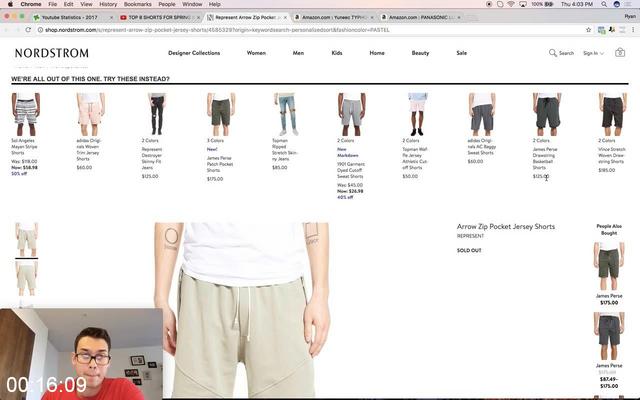Select the pink adidas Woven Trim Jersey Shorts image
The image size is (640, 400).
point(91,114)
